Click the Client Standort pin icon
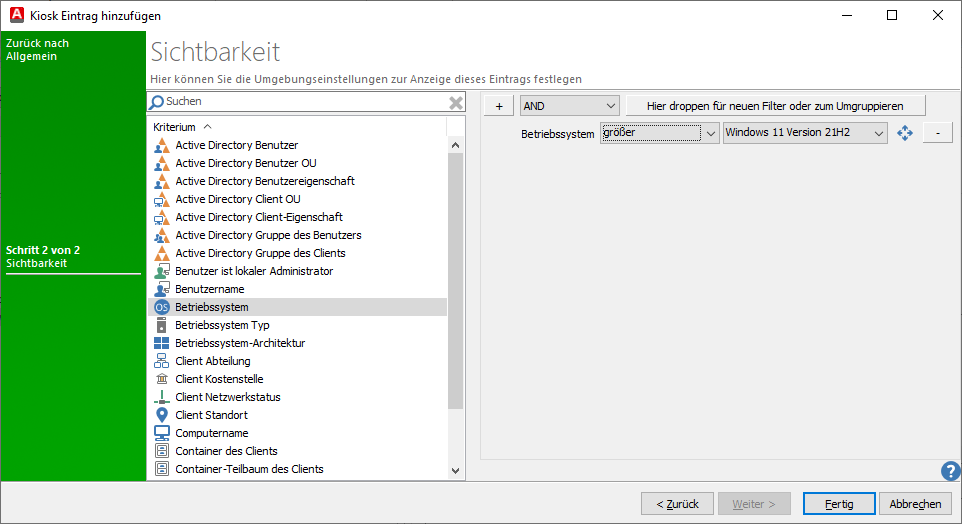 click(x=161, y=415)
